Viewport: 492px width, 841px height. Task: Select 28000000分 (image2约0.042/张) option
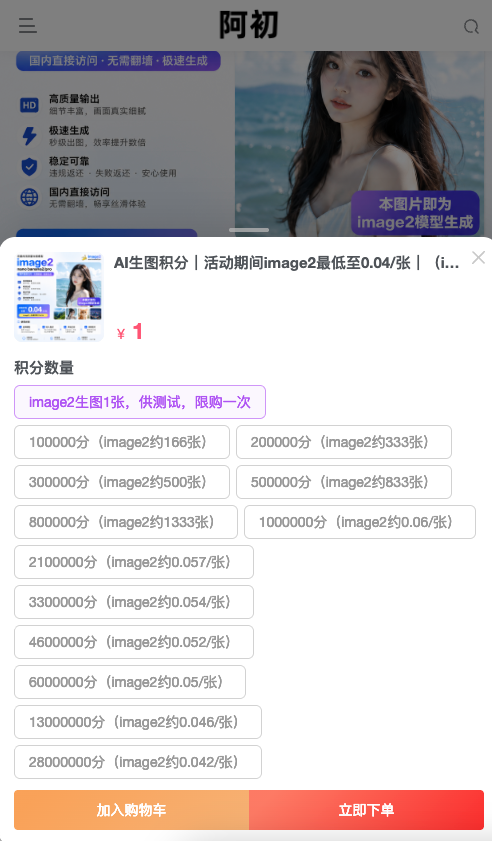pos(138,762)
